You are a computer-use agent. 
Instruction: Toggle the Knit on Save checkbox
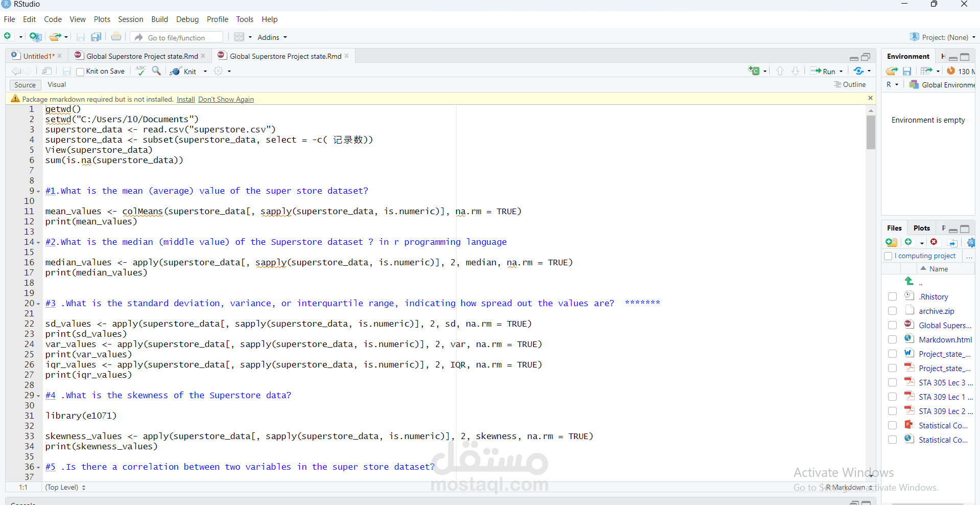80,72
